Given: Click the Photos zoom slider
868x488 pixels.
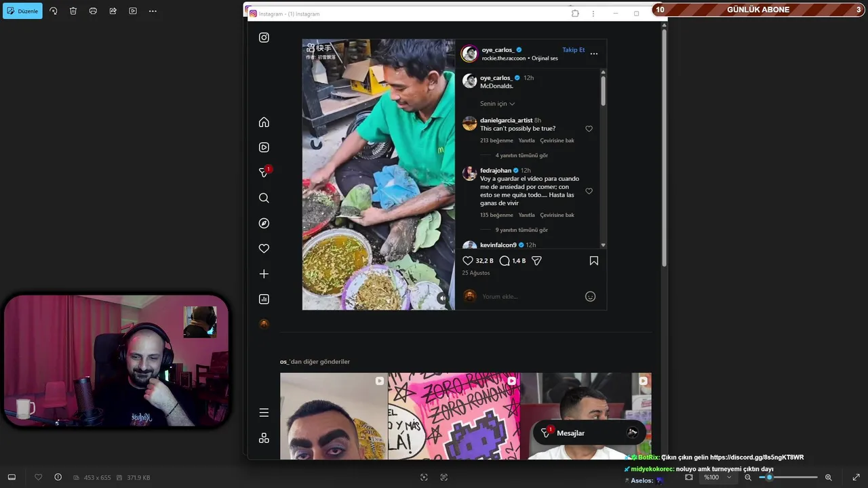Looking at the screenshot, I should pos(787,477).
